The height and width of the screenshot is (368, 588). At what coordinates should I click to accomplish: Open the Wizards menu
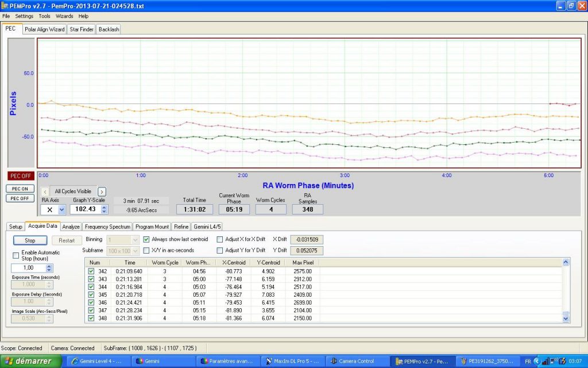click(x=64, y=16)
